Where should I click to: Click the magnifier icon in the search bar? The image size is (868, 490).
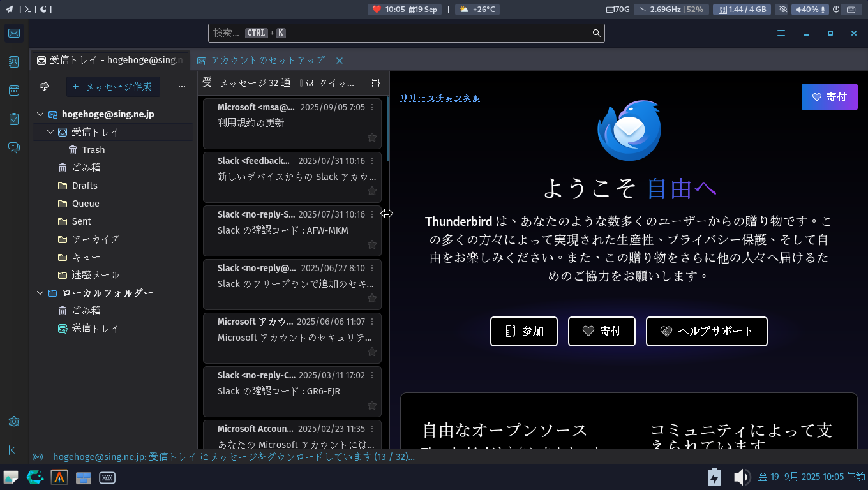(x=596, y=33)
